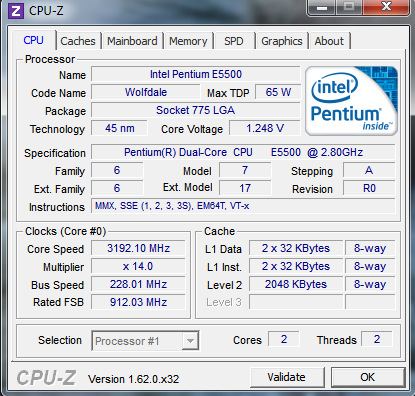Image resolution: width=415 pixels, height=396 pixels.
Task: Click the L1 Data 8-way associativity value
Action: pyautogui.click(x=370, y=248)
